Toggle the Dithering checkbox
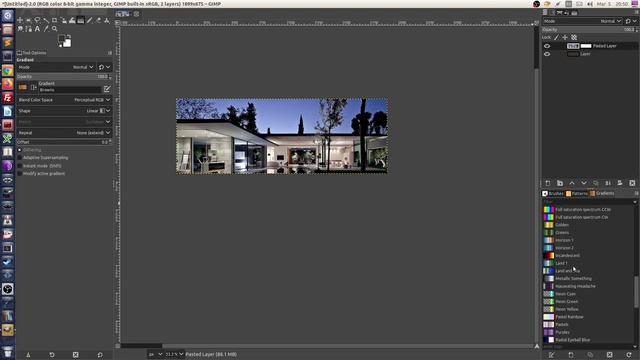Viewport: 640px width, 360px height. point(20,150)
